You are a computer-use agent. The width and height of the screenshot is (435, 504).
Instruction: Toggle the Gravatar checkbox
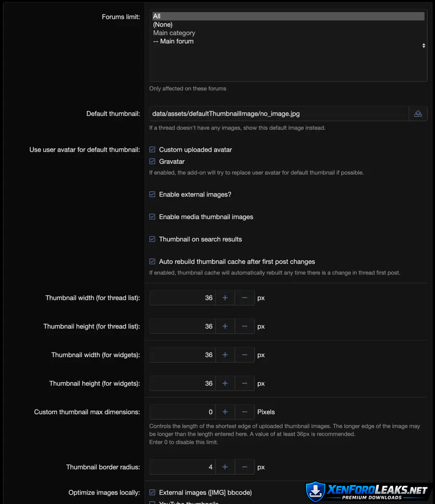[x=153, y=161]
